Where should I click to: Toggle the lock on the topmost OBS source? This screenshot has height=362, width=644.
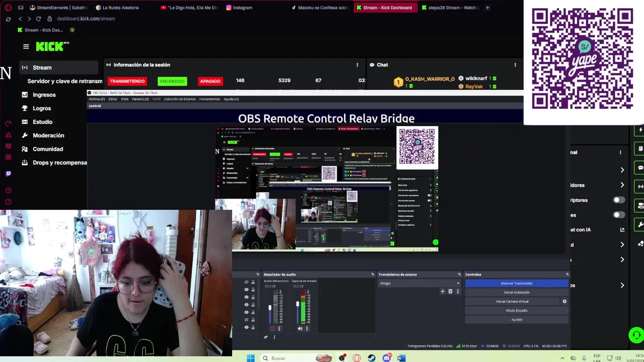pyautogui.click(x=253, y=282)
